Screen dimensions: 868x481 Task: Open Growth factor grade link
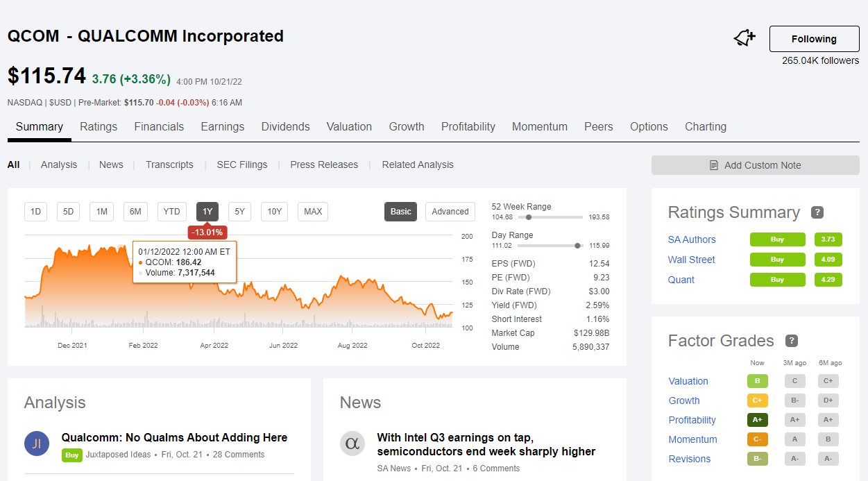684,400
